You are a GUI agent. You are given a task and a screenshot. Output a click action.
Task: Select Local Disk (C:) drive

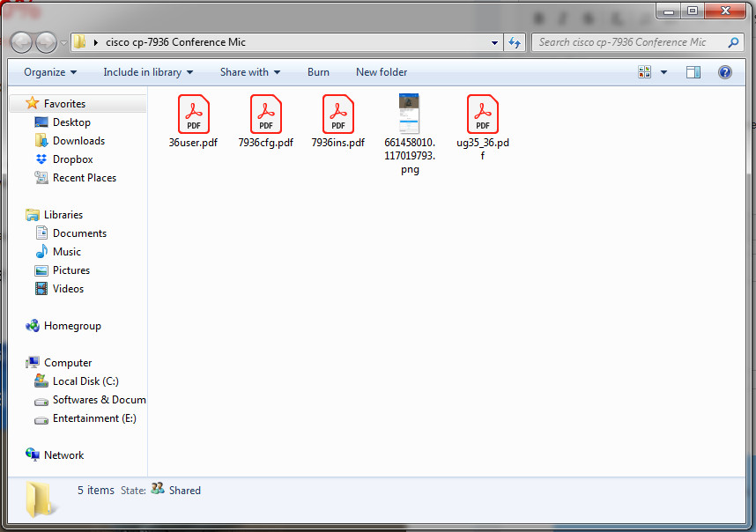coord(85,381)
